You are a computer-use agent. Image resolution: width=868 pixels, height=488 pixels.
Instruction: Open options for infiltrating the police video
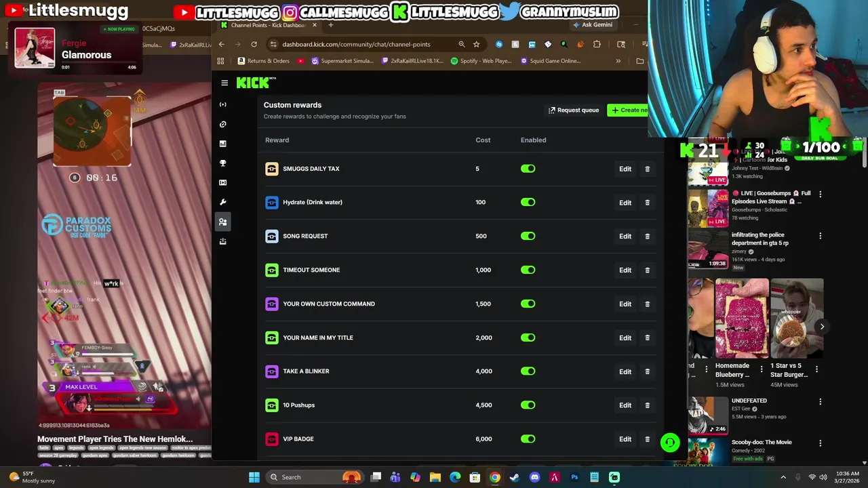coord(820,236)
